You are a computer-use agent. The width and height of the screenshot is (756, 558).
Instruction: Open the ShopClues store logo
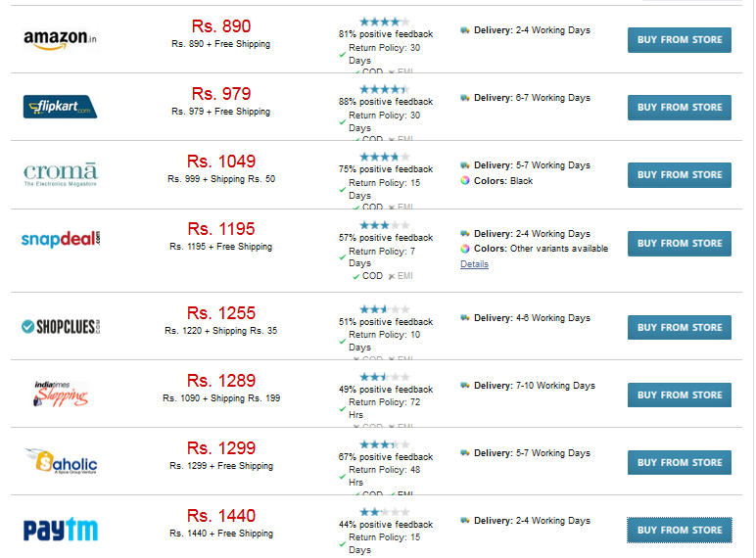tap(61, 327)
